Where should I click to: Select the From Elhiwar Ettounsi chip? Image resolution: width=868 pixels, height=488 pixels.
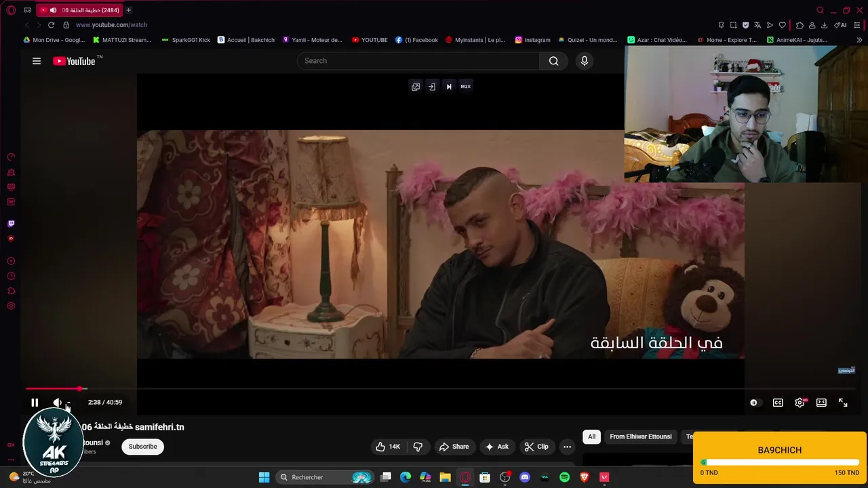tap(641, 436)
